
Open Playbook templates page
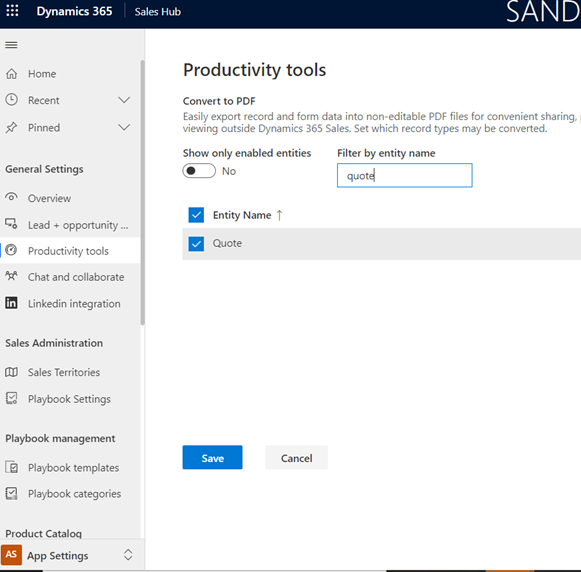pyautogui.click(x=70, y=468)
